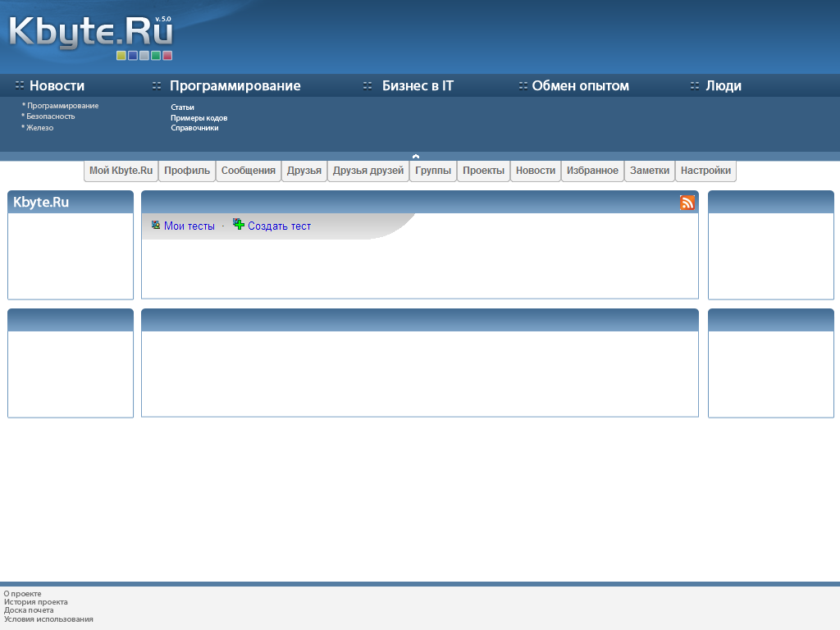Open the Бизнес в IT menu
Viewport: 840px width, 630px height.
418,85
